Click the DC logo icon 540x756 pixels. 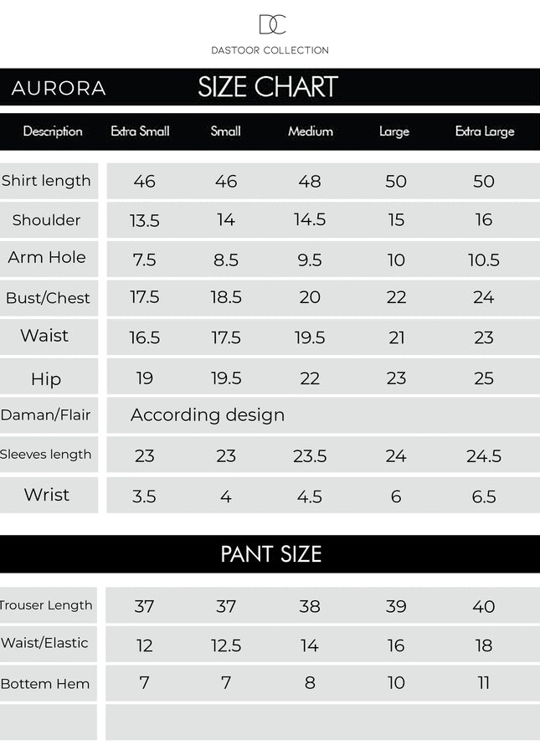tap(271, 25)
